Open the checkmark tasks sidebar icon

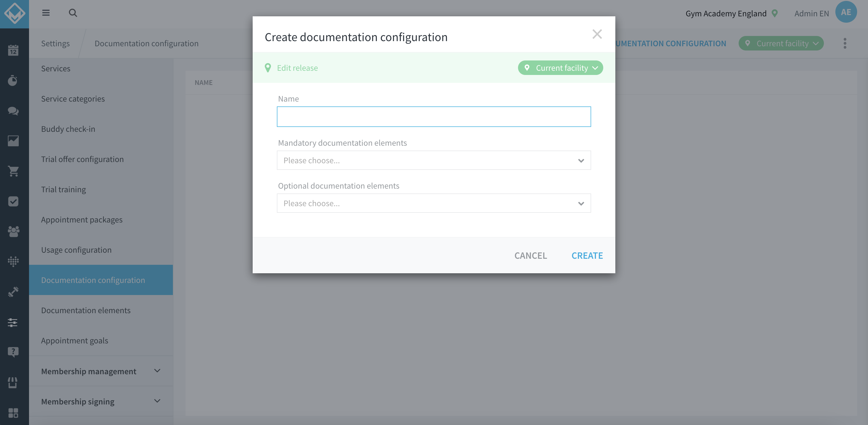13,201
